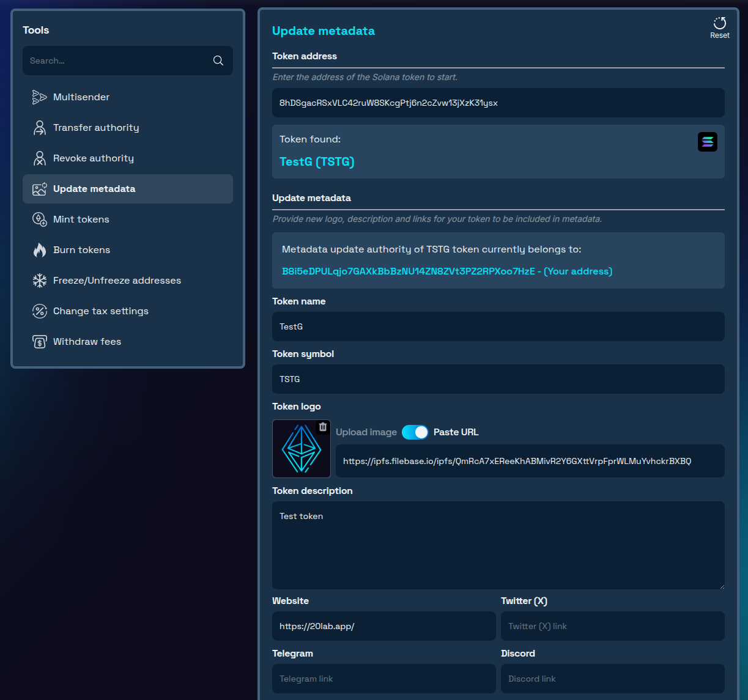Click the Twitter (X) link field

613,626
